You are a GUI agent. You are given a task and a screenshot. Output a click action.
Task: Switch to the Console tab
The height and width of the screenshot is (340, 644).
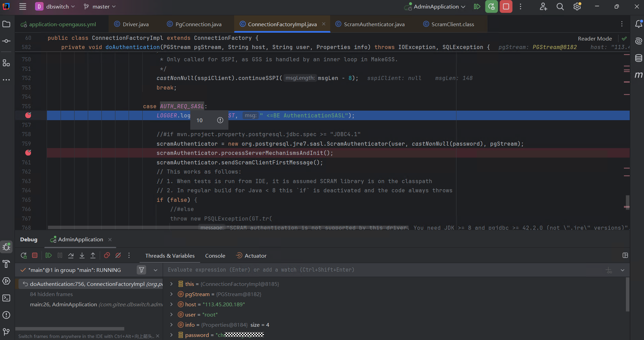pos(215,256)
